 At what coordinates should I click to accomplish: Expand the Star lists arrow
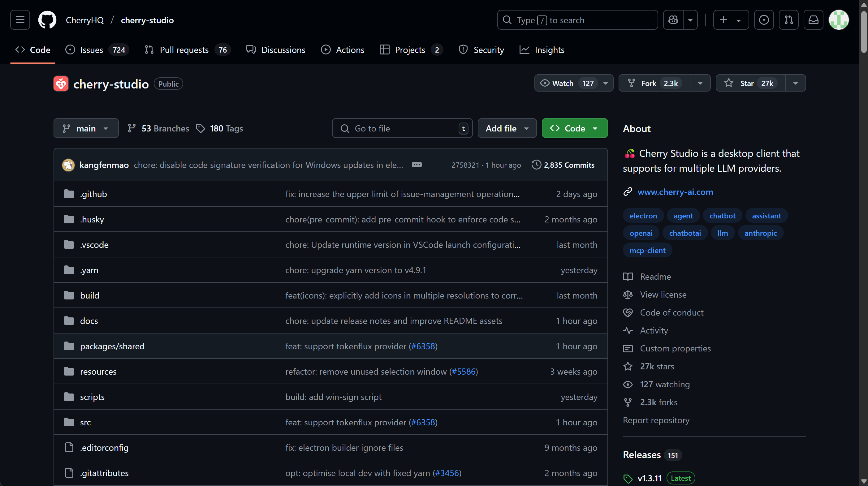[x=796, y=83]
